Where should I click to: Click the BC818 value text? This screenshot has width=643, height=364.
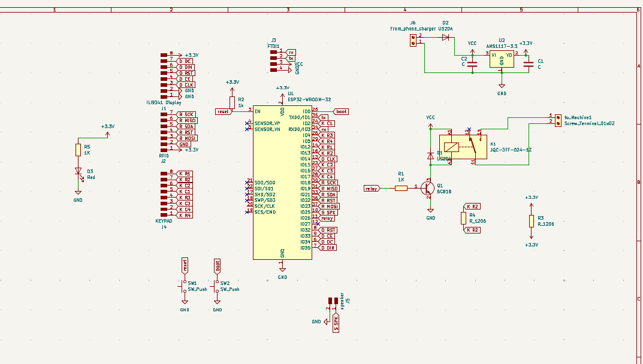444,192
